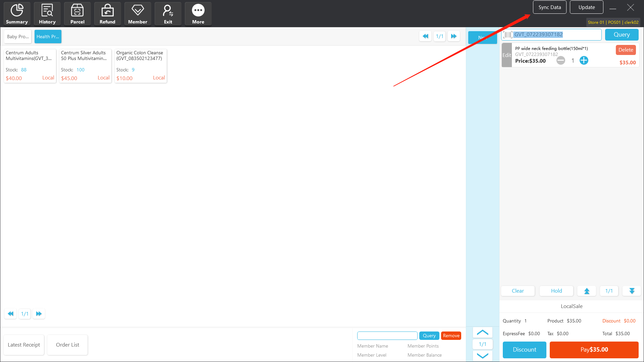Select the Health Products category tab

coord(48,37)
